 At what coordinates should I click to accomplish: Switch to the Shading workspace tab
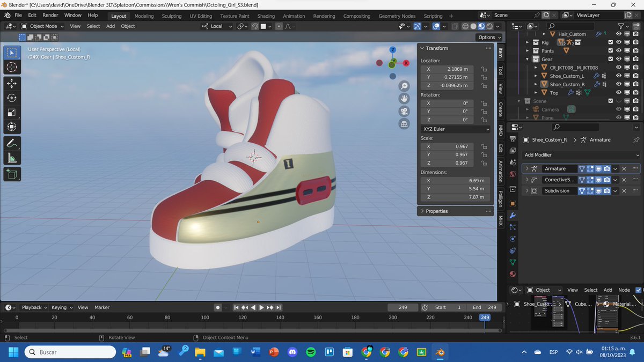(266, 16)
